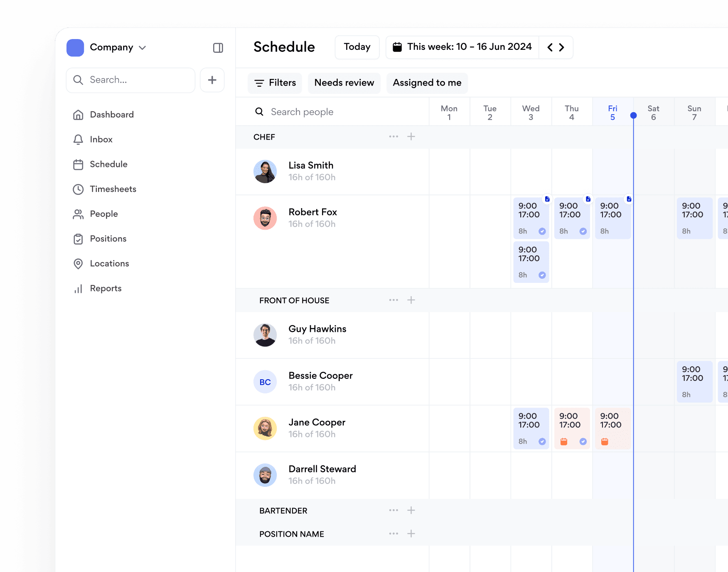Screen dimensions: 728x572
Task: Open more options for FRONT OF HOUSE
Action: (393, 300)
